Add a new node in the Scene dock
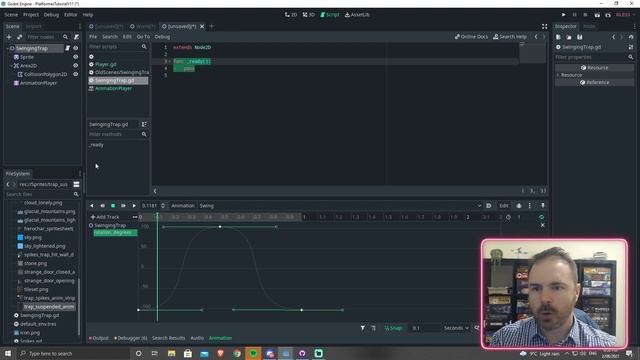Image resolution: width=640 pixels, height=360 pixels. [9, 37]
